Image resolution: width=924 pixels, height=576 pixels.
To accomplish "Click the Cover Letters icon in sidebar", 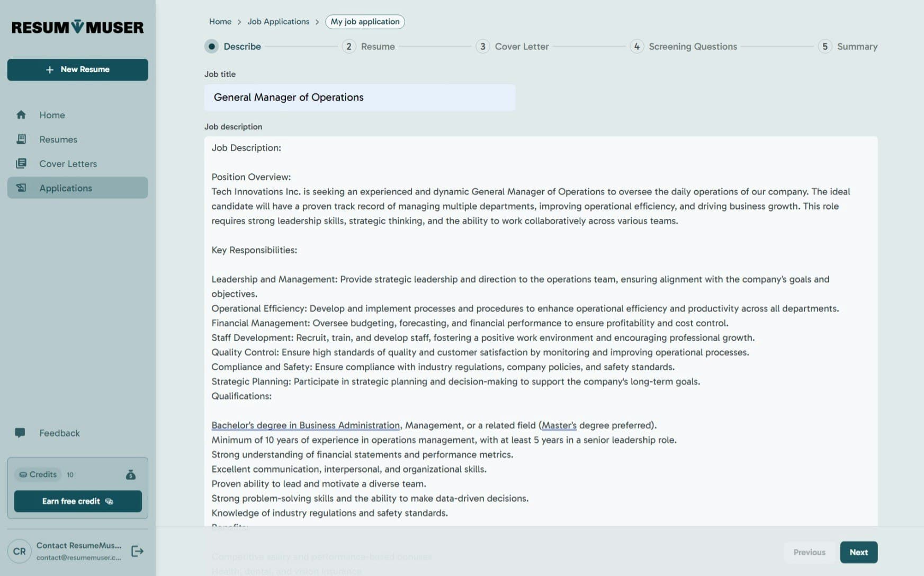I will [21, 163].
